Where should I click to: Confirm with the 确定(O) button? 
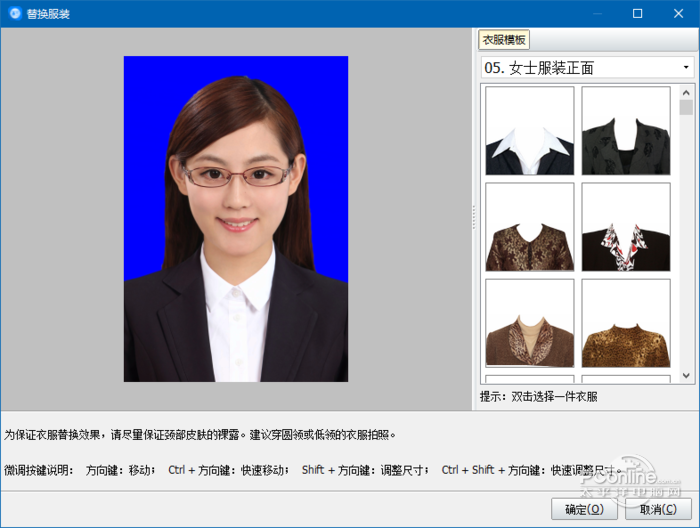(x=584, y=509)
